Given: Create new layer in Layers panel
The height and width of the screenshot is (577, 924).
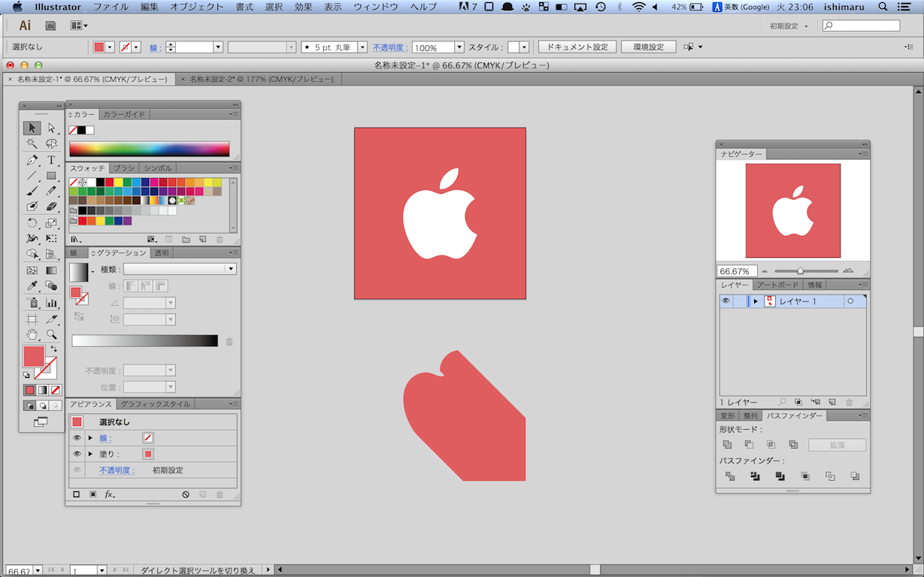Looking at the screenshot, I should click(832, 403).
